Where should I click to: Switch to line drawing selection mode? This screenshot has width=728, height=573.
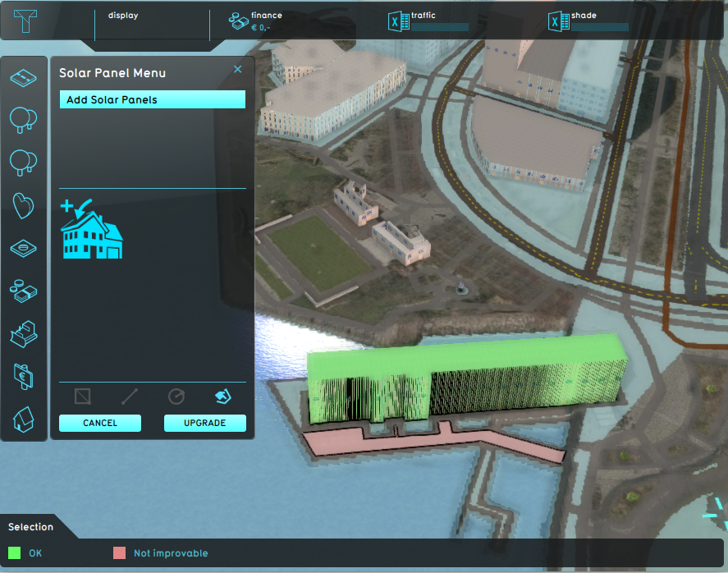(x=130, y=397)
